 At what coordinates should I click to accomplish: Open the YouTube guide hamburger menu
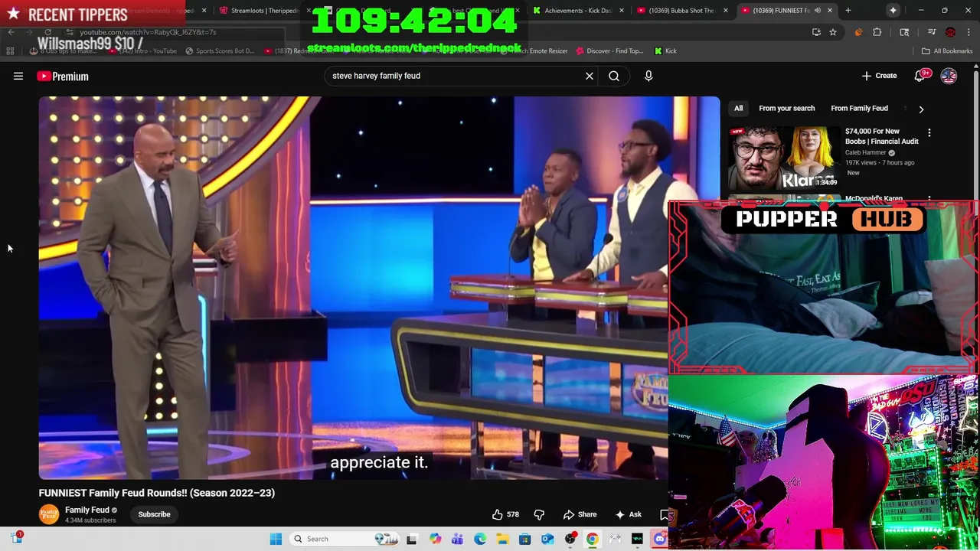[18, 76]
